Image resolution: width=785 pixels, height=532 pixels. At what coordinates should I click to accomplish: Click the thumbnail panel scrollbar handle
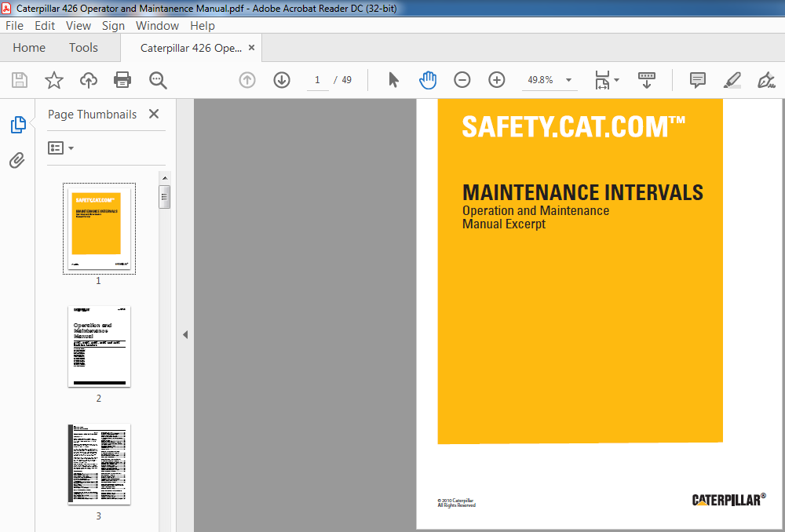tap(165, 197)
